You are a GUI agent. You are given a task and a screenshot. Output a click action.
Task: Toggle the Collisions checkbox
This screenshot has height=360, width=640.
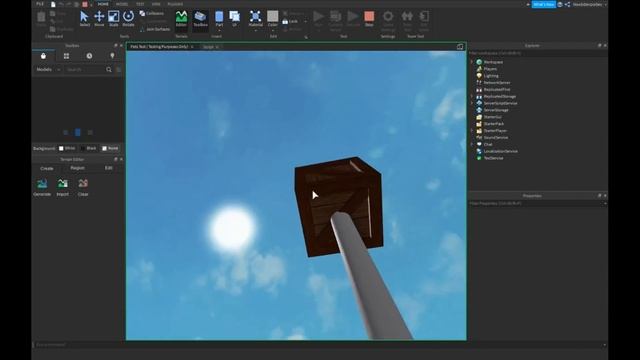151,13
